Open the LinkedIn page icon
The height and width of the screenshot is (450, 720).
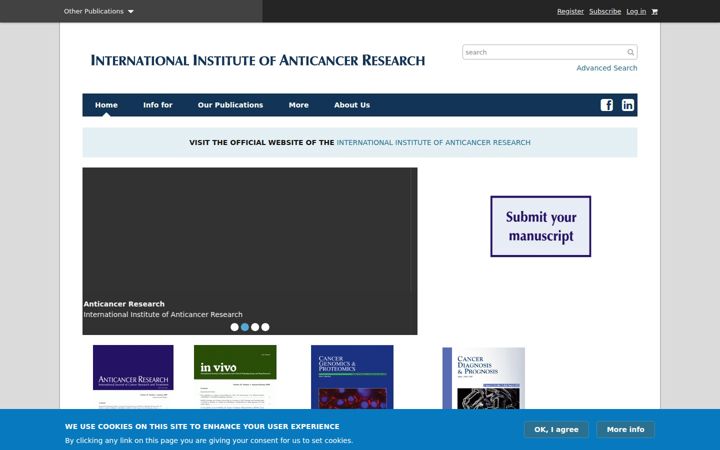[628, 105]
